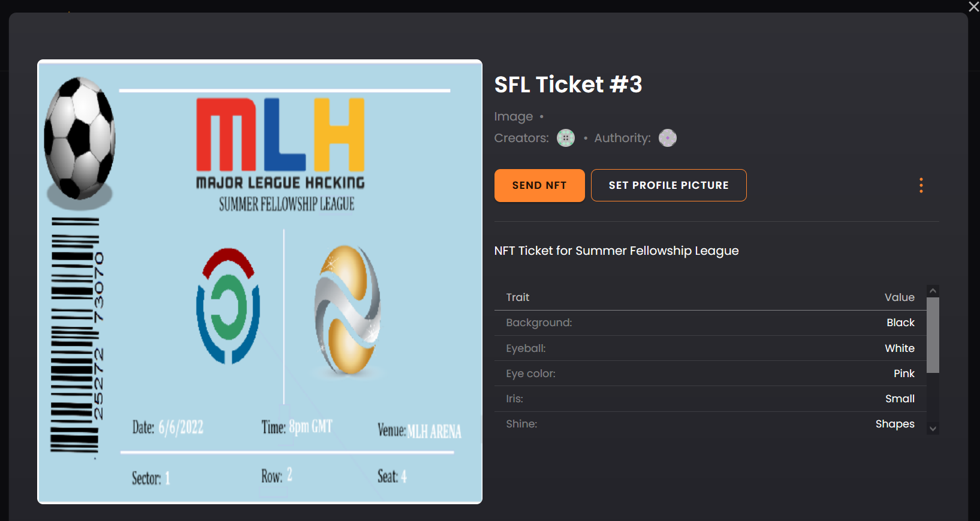This screenshot has height=521, width=980.
Task: Select the 'Pink' trait value
Action: click(x=904, y=374)
